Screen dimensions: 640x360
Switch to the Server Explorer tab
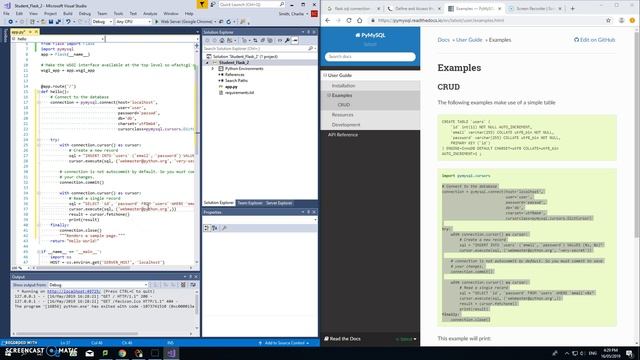tap(279, 203)
